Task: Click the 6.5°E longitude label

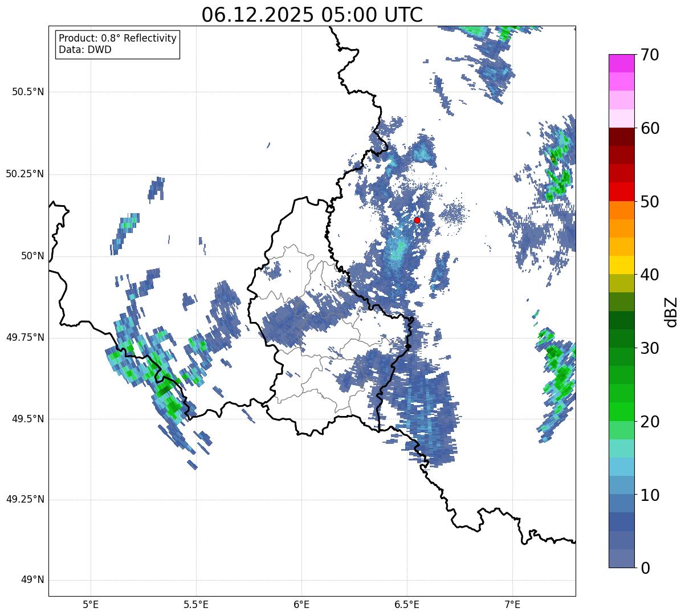Action: tap(407, 604)
